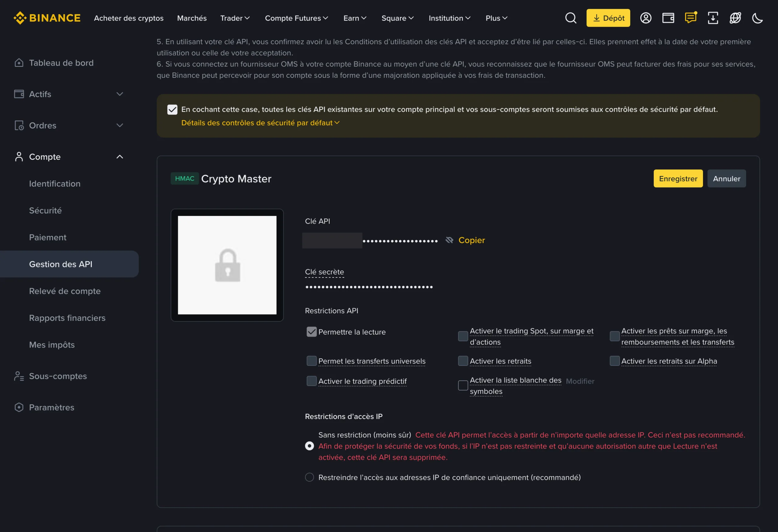
Task: Open the user profile icon
Action: [x=646, y=18]
